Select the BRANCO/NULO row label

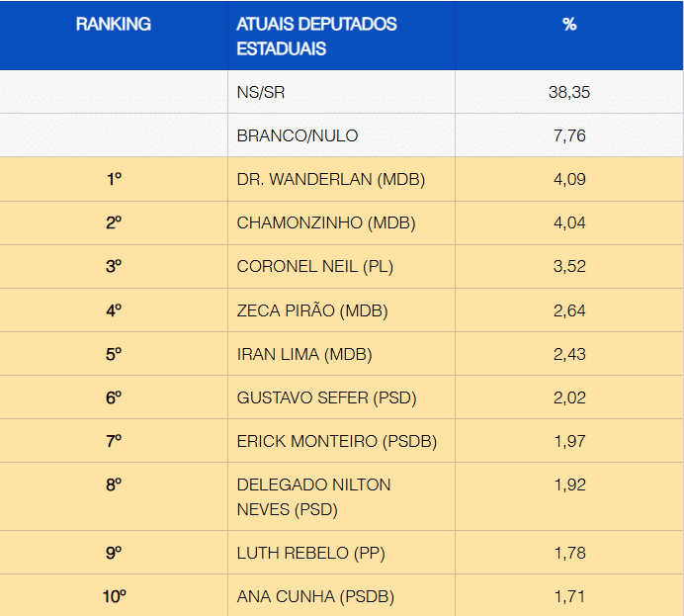click(x=298, y=135)
